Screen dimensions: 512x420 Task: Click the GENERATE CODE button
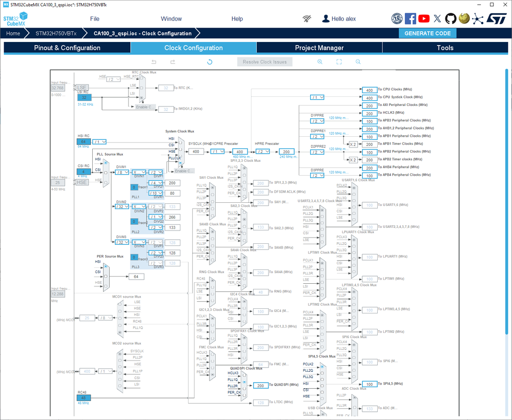pos(427,33)
